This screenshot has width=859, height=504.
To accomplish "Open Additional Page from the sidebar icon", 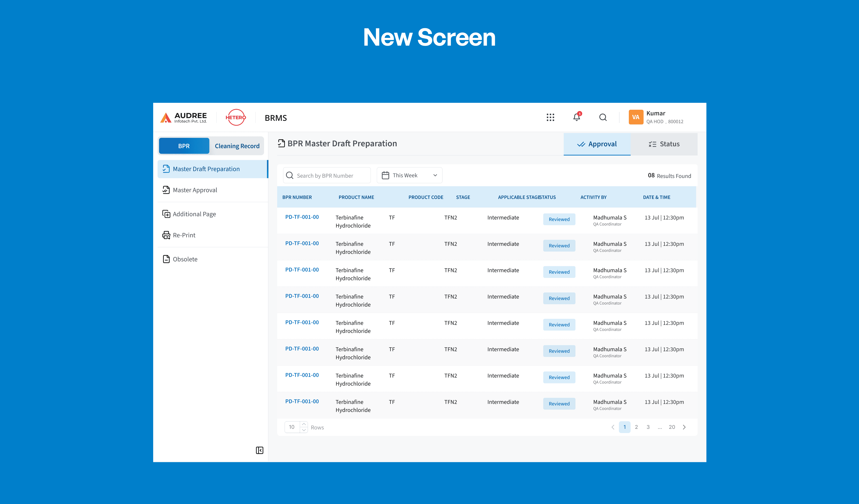I will (166, 214).
